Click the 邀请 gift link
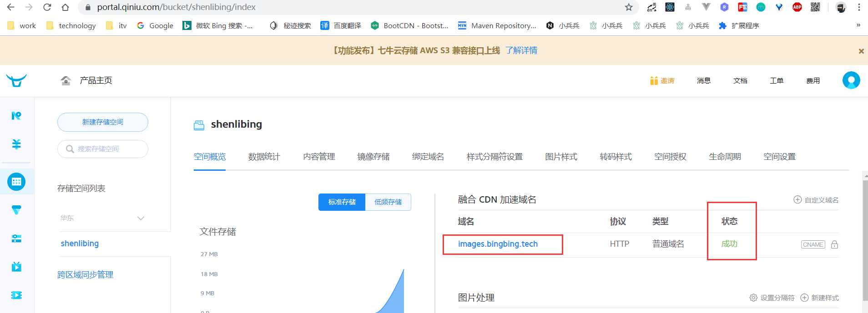 662,80
